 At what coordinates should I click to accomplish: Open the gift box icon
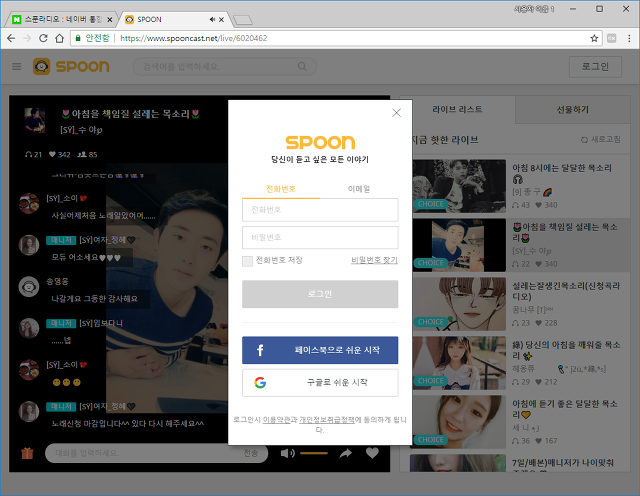27,453
